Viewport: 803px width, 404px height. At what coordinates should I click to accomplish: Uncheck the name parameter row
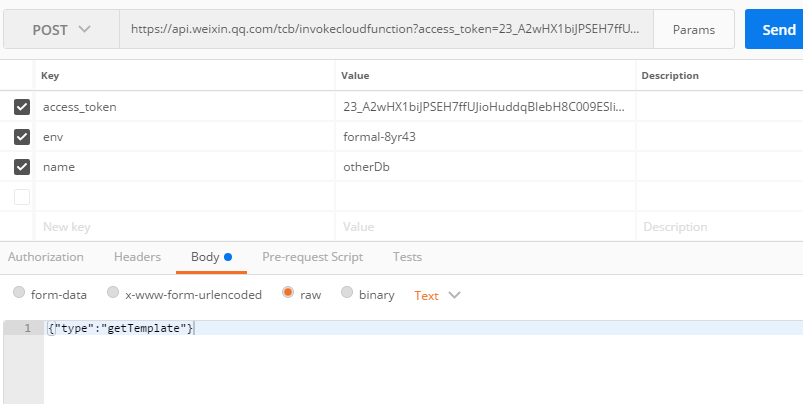(x=22, y=167)
